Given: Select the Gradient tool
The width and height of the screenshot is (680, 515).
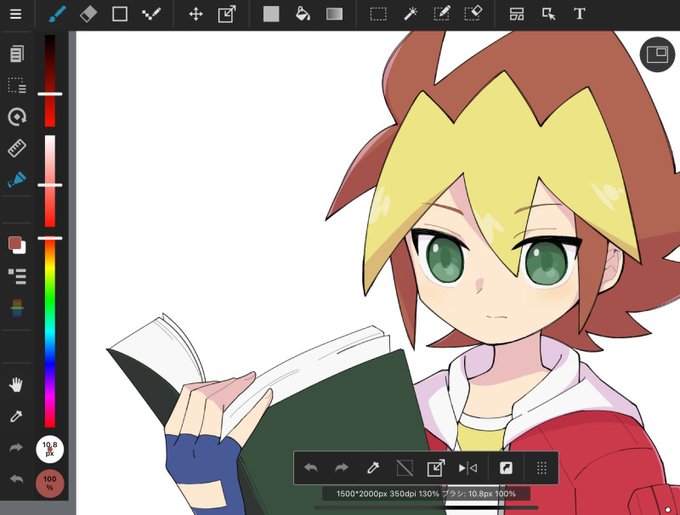Looking at the screenshot, I should pyautogui.click(x=334, y=14).
